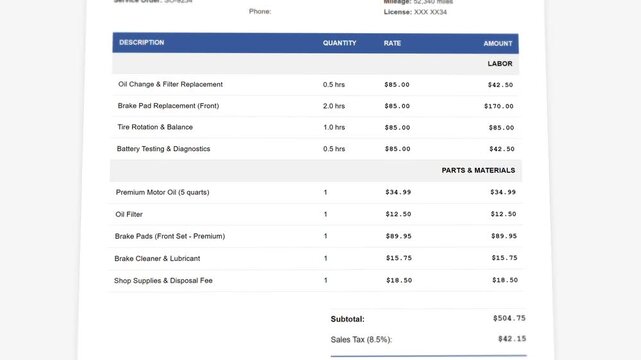Select quantity 1 in Brake Pads row
The width and height of the screenshot is (641, 360).
pyautogui.click(x=325, y=236)
